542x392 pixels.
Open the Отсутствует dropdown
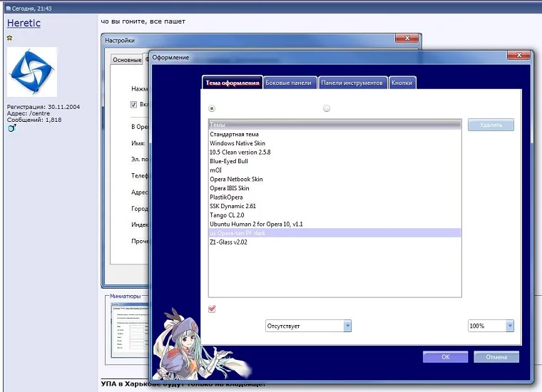(308, 326)
